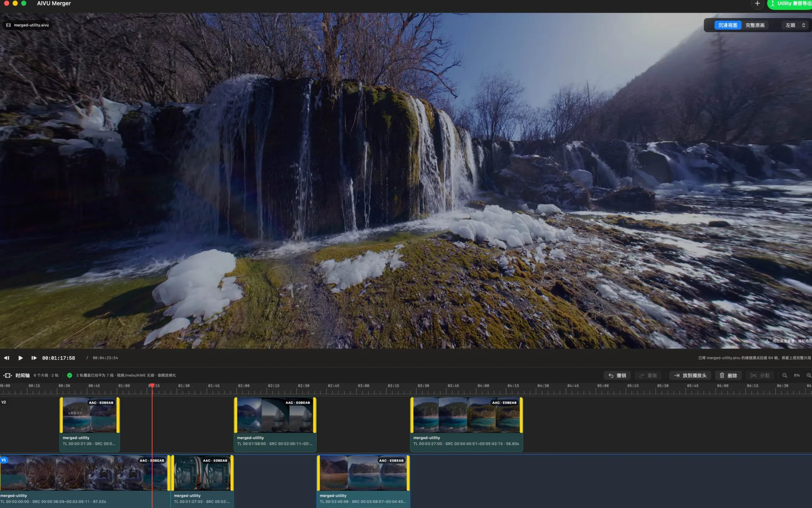
Task: Click AAC · EOBEAB badge on TL 00:00:31:26 clip
Action: click(x=101, y=403)
